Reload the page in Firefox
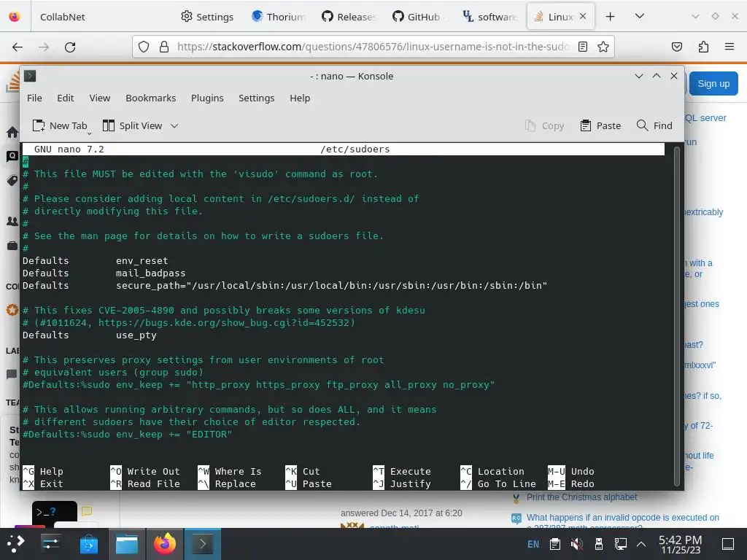Screen dimensions: 747x560 click(x=70, y=47)
